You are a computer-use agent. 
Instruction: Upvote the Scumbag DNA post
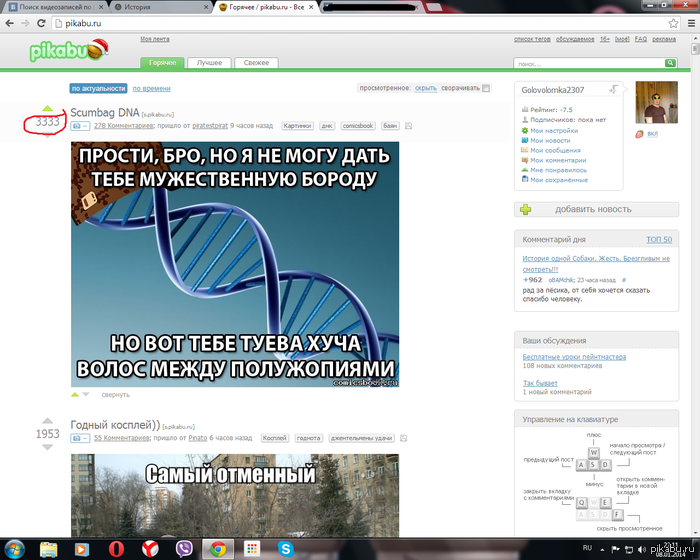tap(47, 108)
